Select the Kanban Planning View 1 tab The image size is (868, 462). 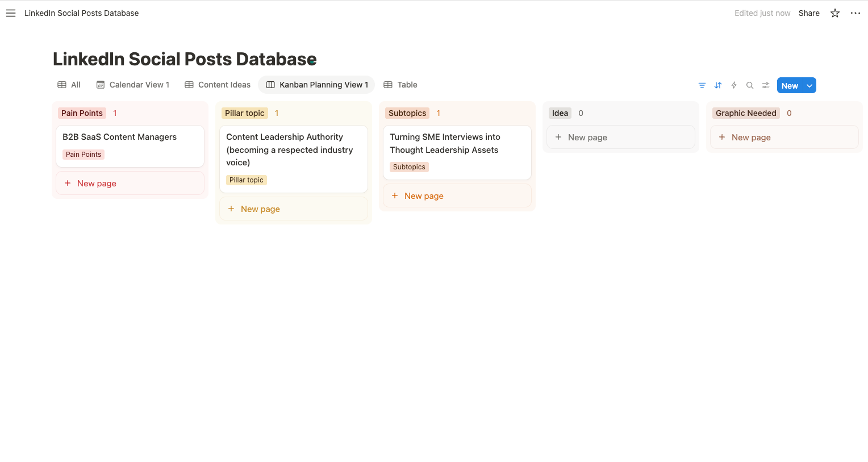coord(317,85)
